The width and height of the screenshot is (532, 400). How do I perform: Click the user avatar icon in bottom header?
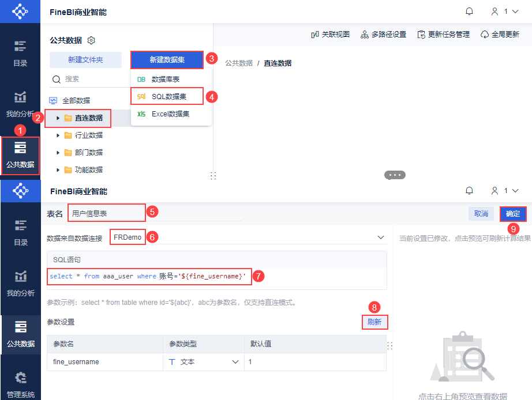tap(494, 191)
